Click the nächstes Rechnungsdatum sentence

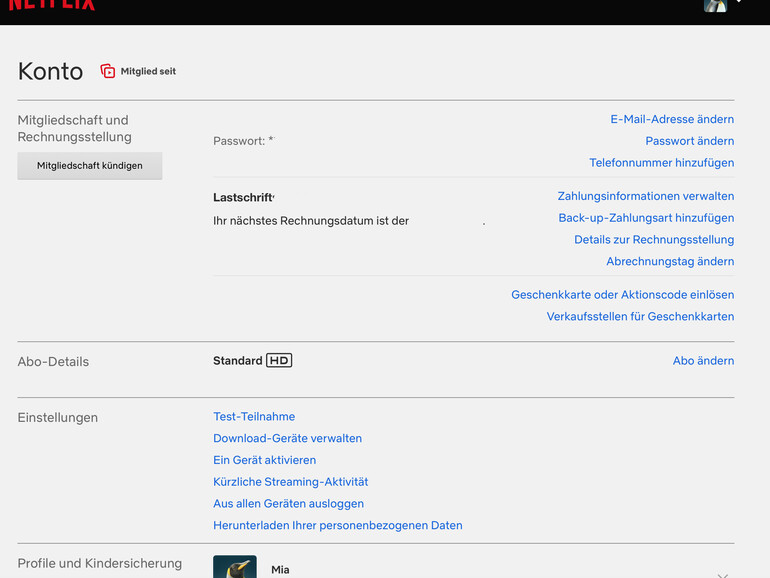point(311,221)
